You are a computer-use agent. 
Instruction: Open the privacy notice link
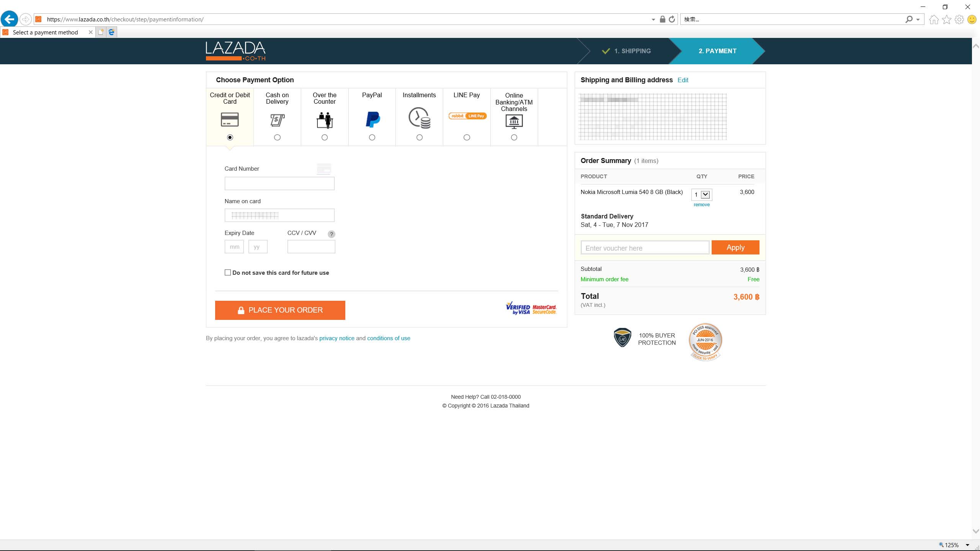[337, 338]
